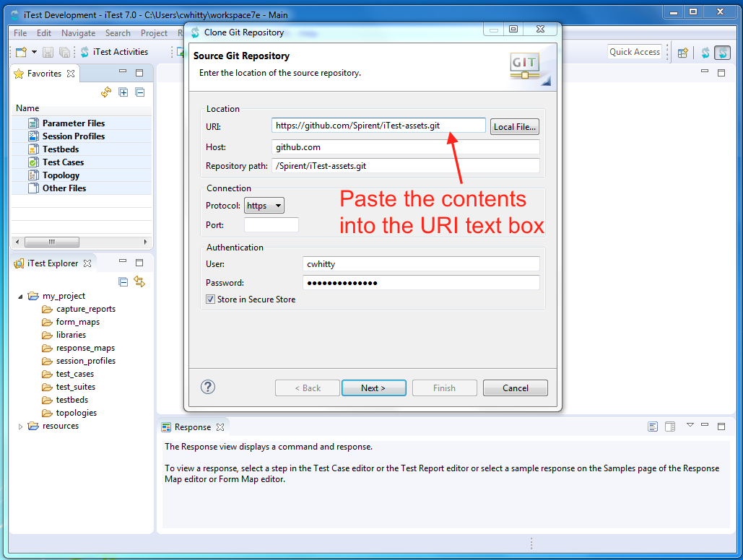Select the topologies folder

(77, 413)
